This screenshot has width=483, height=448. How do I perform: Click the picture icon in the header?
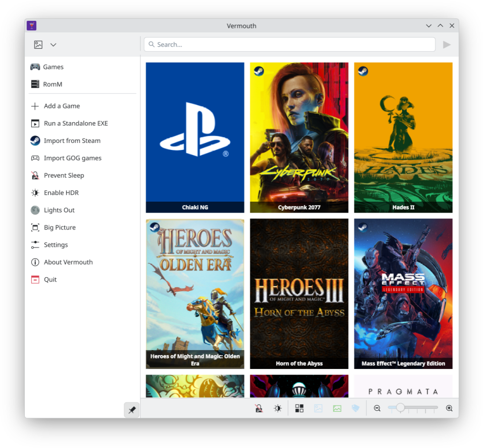point(38,45)
